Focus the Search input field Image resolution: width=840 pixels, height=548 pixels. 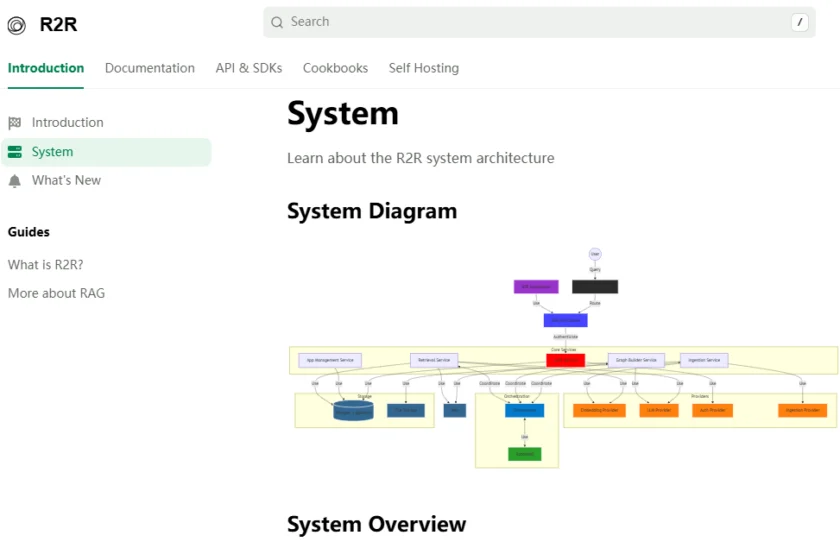pos(539,22)
